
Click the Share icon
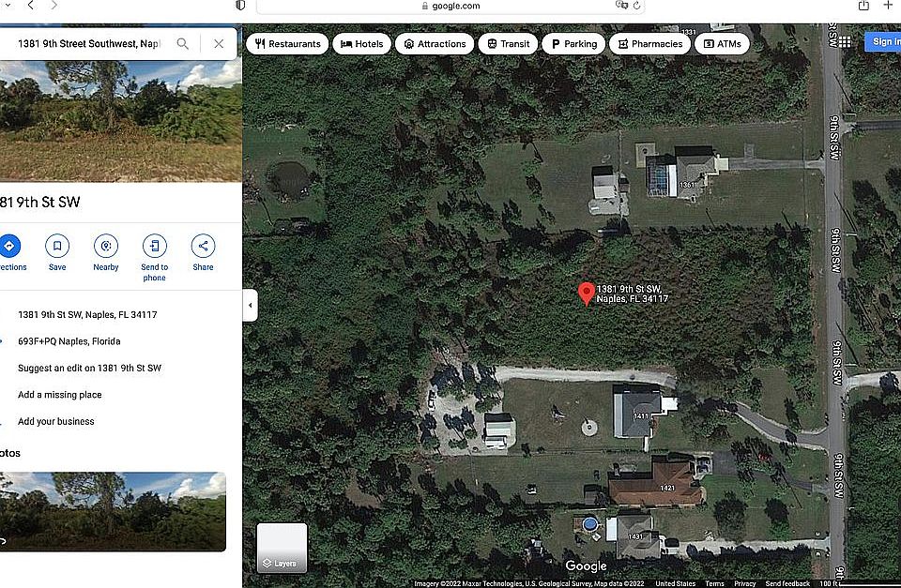[x=203, y=246]
